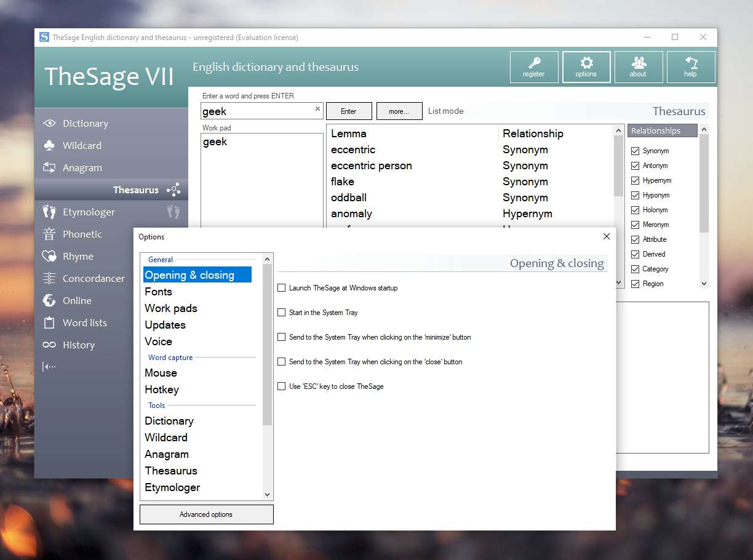Uncheck the Region relationship
This screenshot has width=753, height=560.
pyautogui.click(x=635, y=284)
